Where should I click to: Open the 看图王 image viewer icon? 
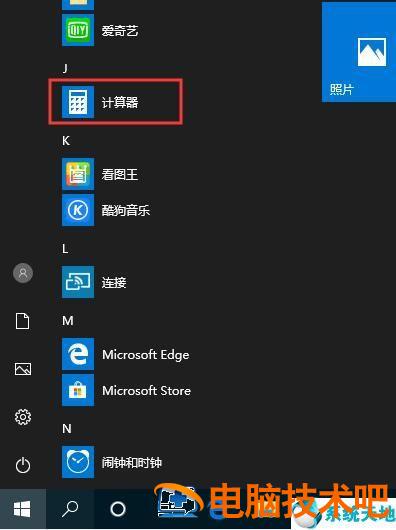(78, 174)
